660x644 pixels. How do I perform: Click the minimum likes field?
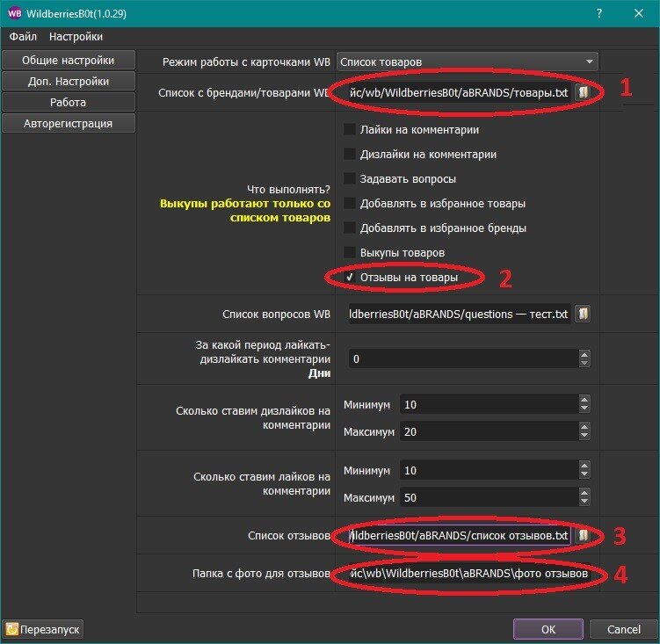click(x=490, y=470)
